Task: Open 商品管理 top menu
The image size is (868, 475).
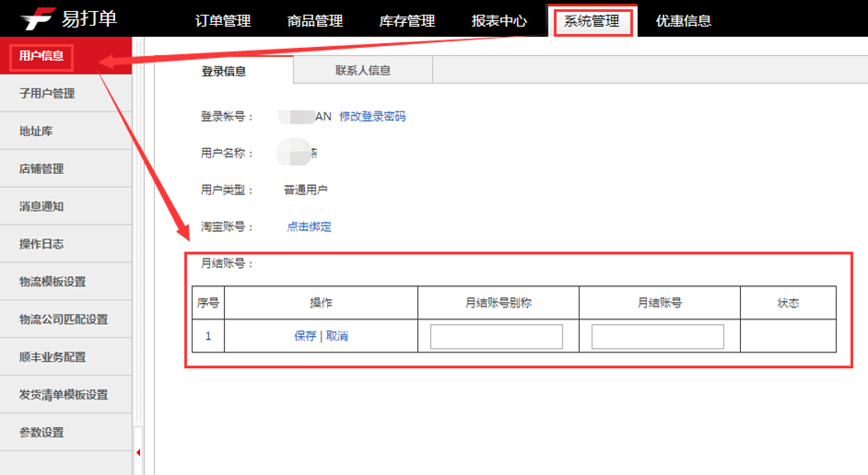Action: click(x=315, y=21)
